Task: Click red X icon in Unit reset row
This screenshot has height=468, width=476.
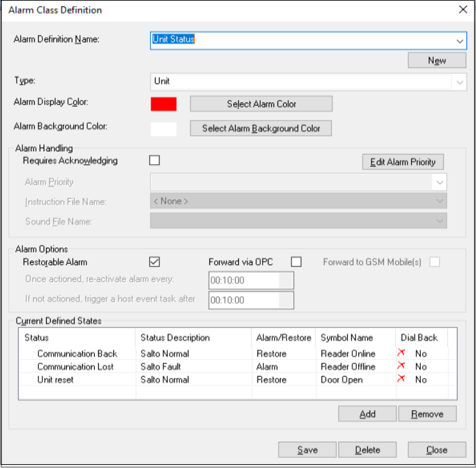Action: click(401, 380)
